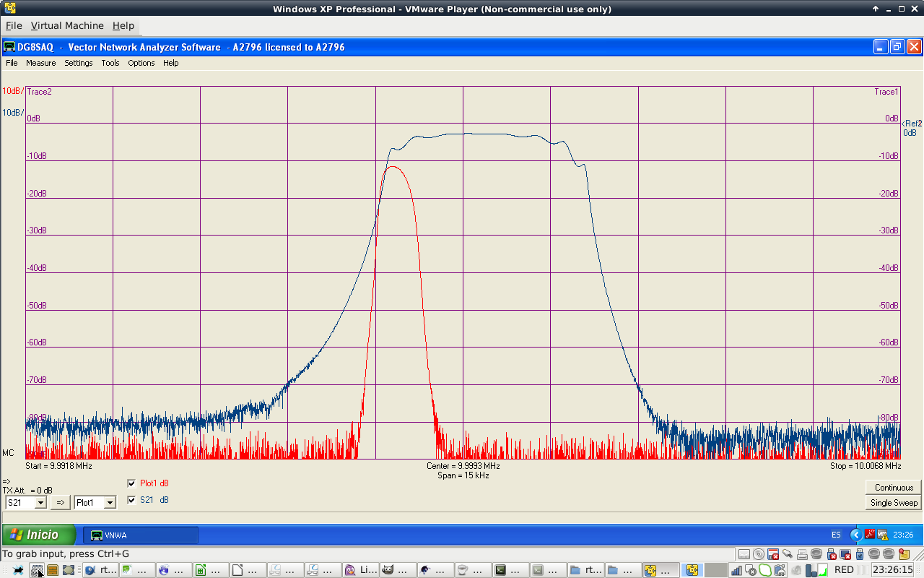924x578 pixels.
Task: Click the Inicio start button
Action: point(39,535)
